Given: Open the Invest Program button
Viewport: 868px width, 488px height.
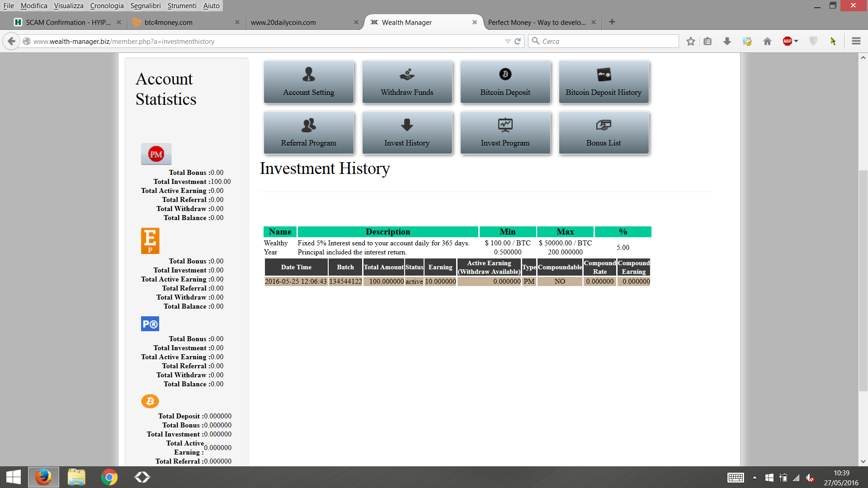Looking at the screenshot, I should (x=505, y=133).
